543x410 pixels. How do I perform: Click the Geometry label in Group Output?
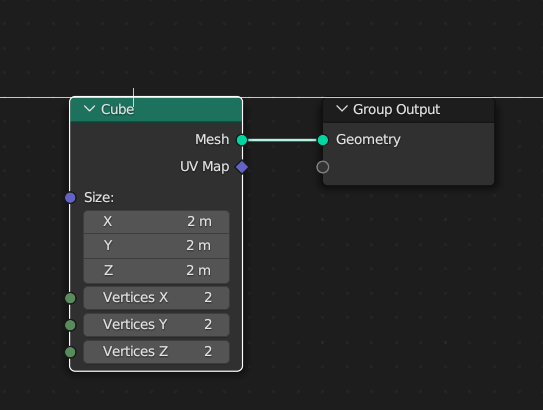pyautogui.click(x=368, y=140)
